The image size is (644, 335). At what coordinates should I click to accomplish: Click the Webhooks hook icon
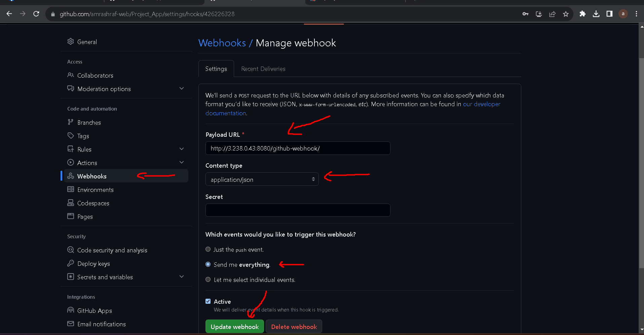(71, 176)
